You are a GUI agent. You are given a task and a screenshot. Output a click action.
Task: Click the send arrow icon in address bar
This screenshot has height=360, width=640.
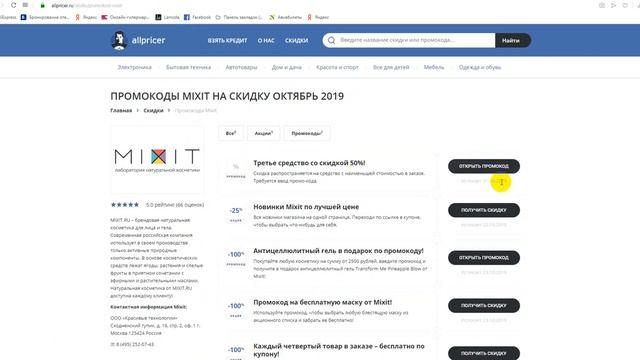tap(613, 5)
